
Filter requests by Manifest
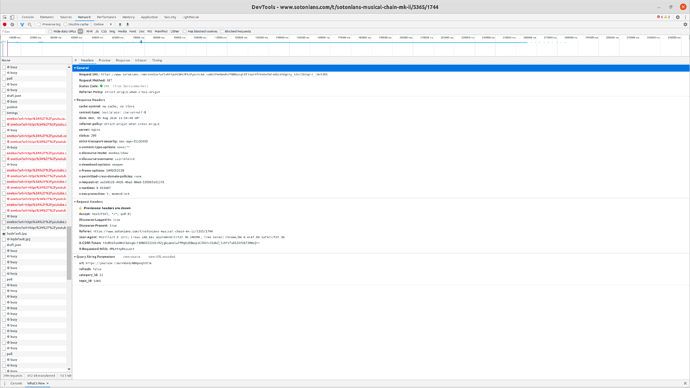point(161,32)
